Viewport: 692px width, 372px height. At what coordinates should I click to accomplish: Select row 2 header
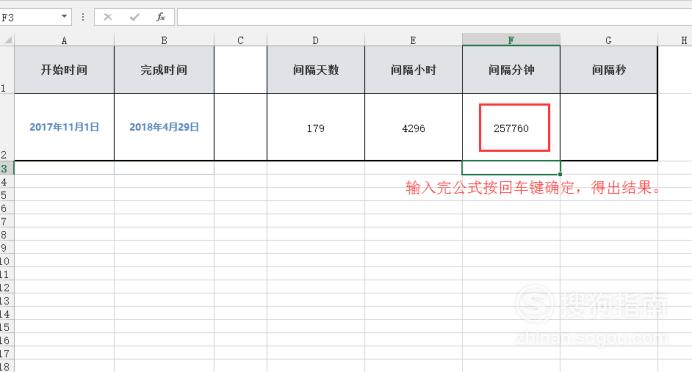coord(7,127)
